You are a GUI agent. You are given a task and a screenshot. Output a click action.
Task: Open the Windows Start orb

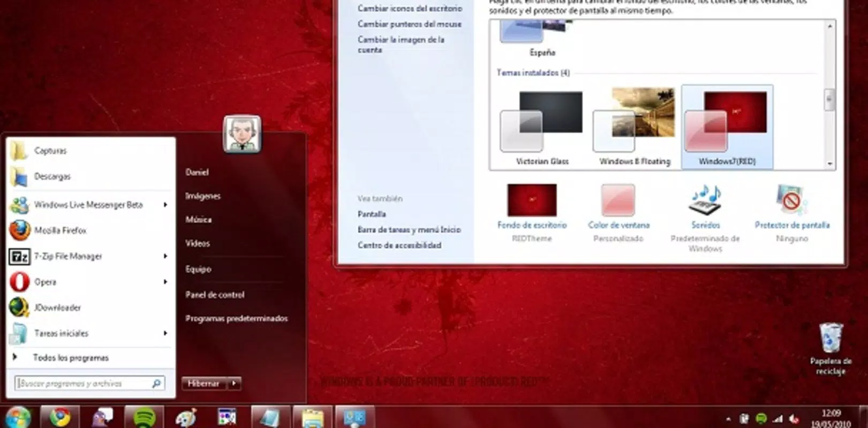[x=18, y=417]
